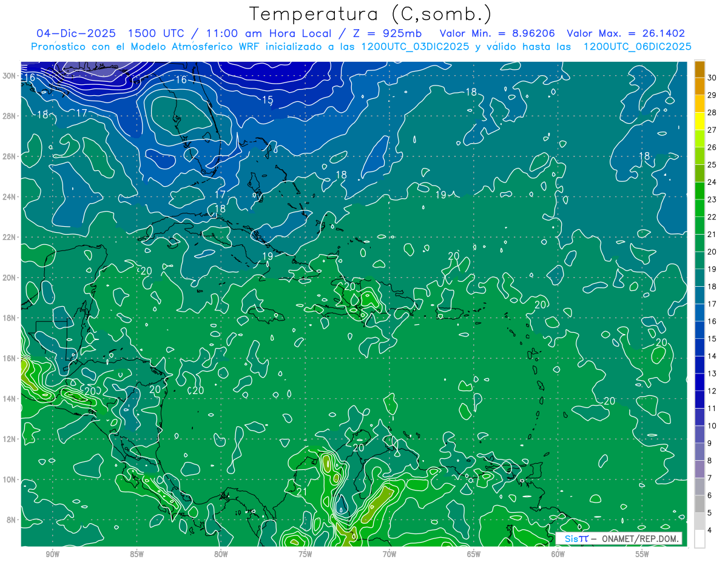This screenshot has width=728, height=562.
Task: Click the legend swatch between 29 and 30
Action: 699,86
